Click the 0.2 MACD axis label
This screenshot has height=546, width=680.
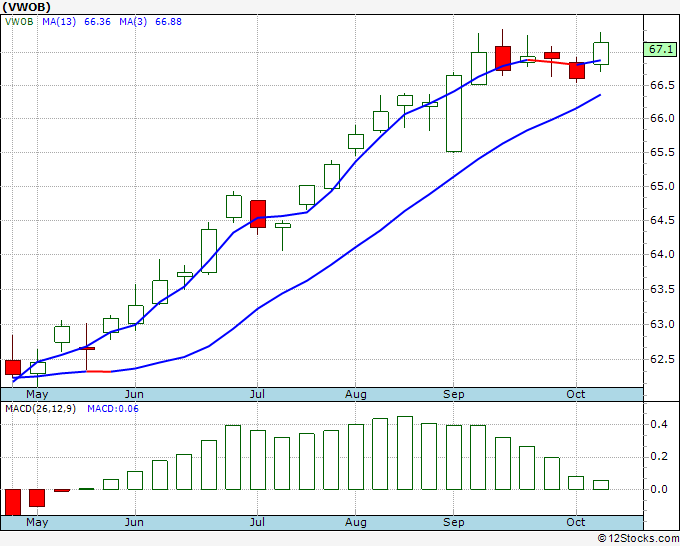(x=658, y=456)
